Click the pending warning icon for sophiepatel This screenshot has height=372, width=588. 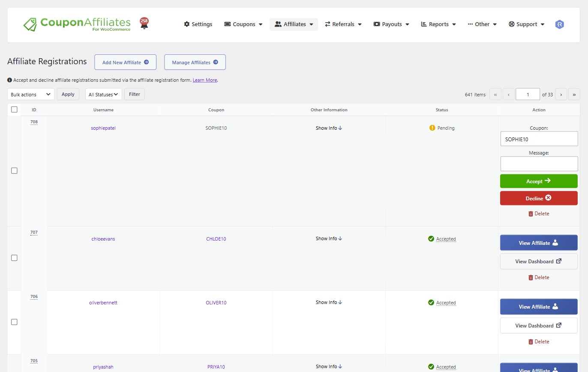[432, 128]
